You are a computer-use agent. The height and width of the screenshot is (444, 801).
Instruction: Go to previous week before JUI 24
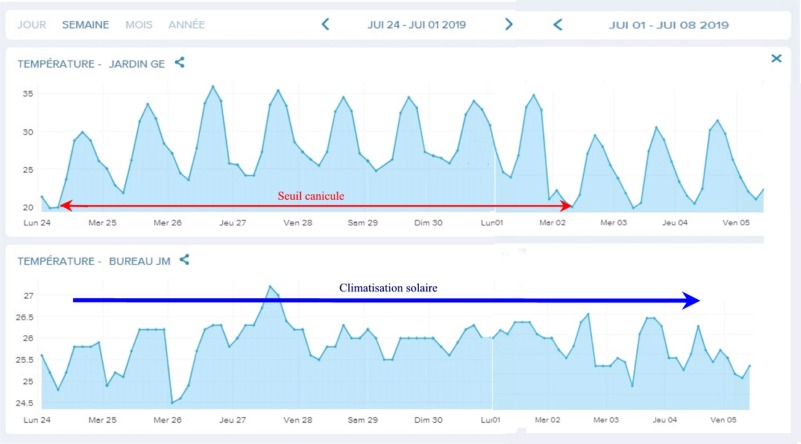[325, 24]
